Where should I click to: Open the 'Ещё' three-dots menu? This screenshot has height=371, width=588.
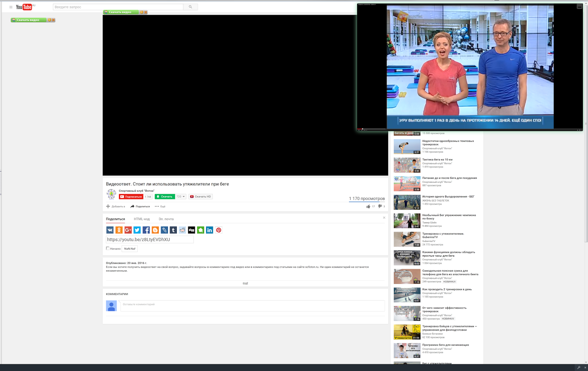point(160,206)
